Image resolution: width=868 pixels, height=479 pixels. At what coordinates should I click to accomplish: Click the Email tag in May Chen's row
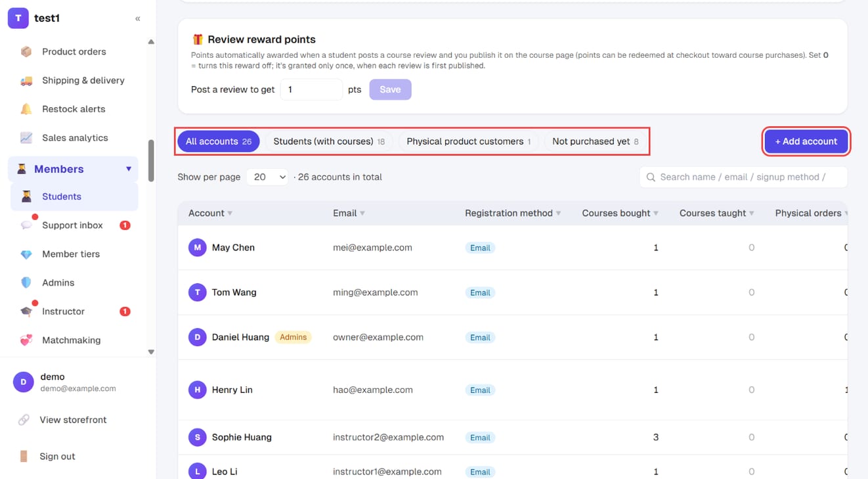coord(480,248)
